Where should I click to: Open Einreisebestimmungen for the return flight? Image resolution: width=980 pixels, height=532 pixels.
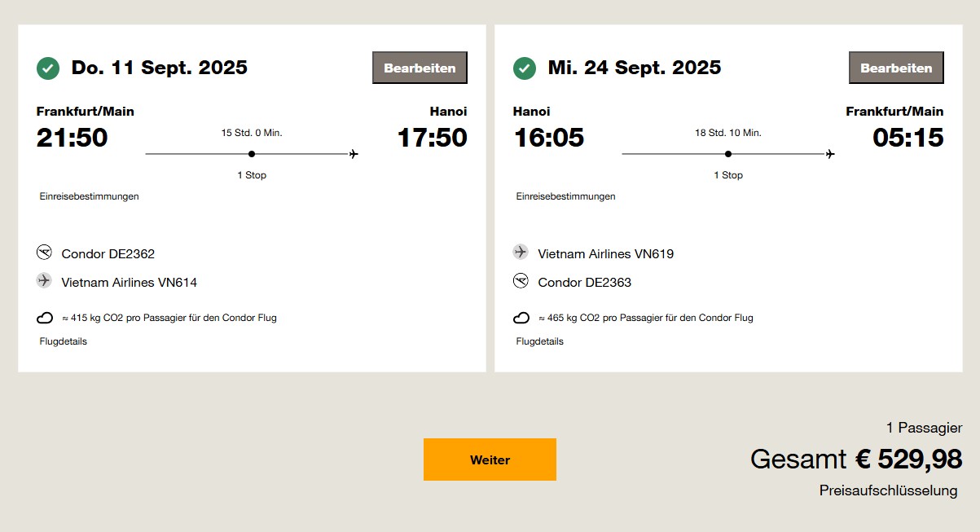click(566, 196)
